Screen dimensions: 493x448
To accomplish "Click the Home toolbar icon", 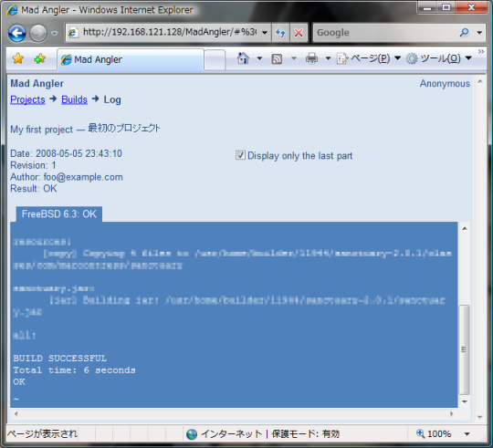I will (243, 58).
